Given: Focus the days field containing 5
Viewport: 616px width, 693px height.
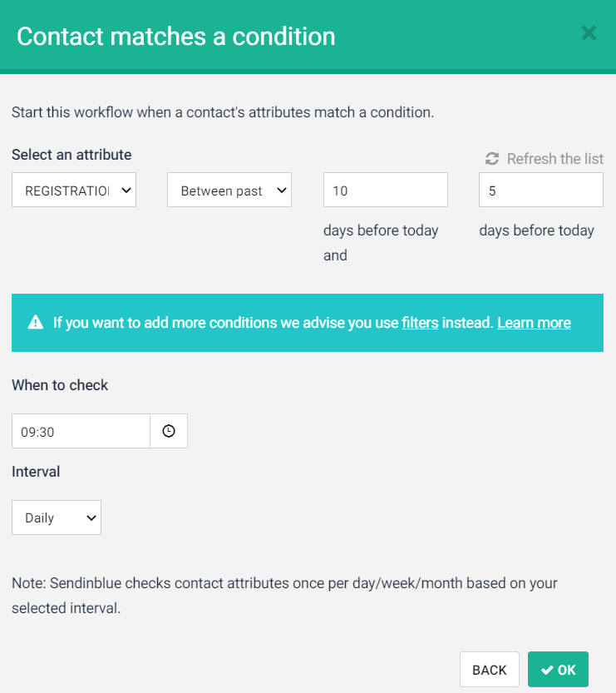Looking at the screenshot, I should click(x=540, y=190).
